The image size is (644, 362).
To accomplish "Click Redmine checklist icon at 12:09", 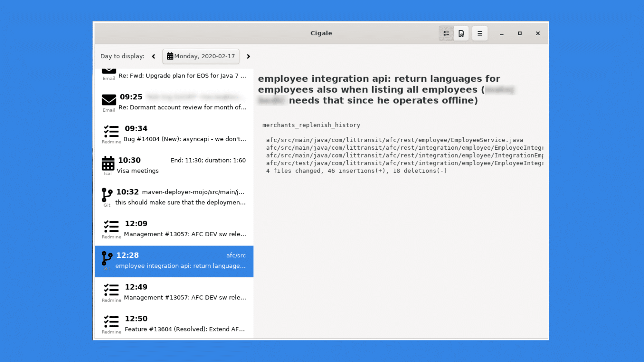I will coord(111,227).
